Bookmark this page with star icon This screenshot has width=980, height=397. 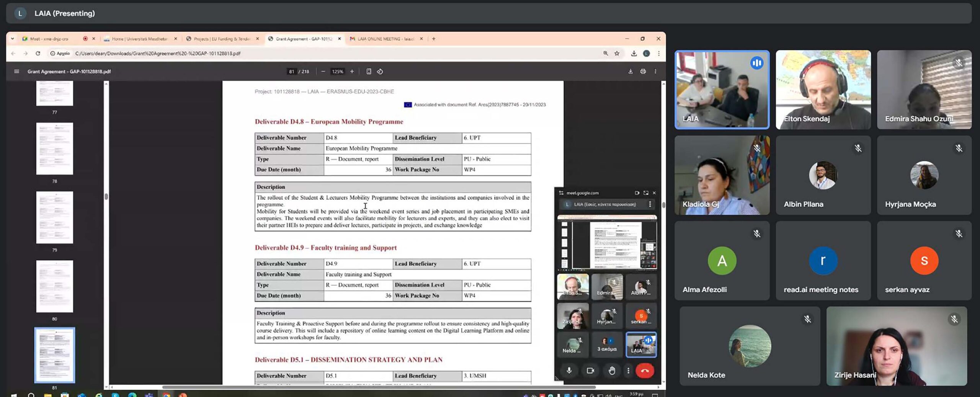point(617,53)
